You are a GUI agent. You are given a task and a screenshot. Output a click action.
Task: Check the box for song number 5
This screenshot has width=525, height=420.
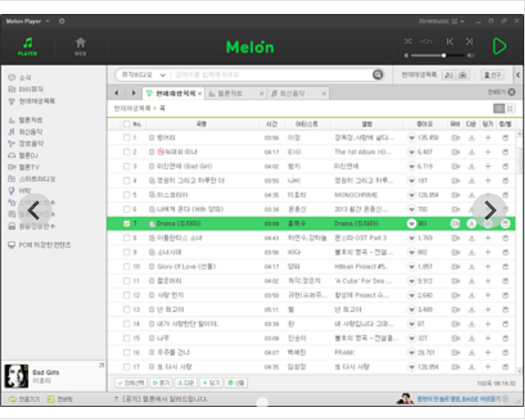tap(127, 195)
